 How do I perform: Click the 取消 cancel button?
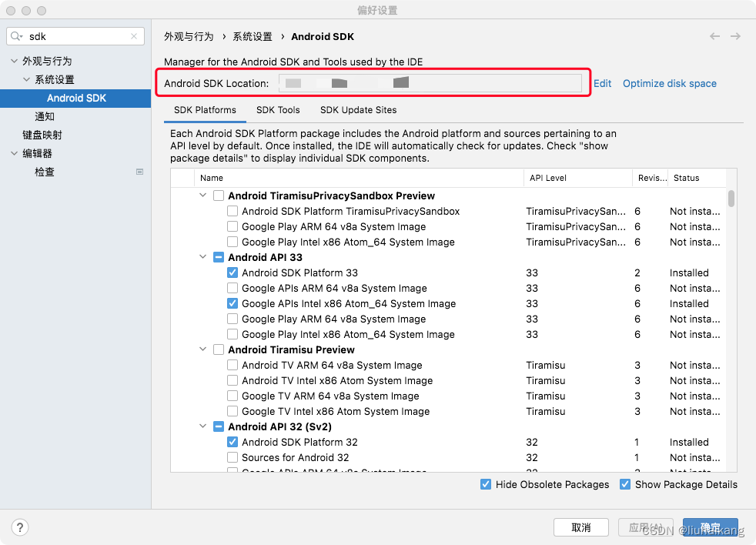581,527
